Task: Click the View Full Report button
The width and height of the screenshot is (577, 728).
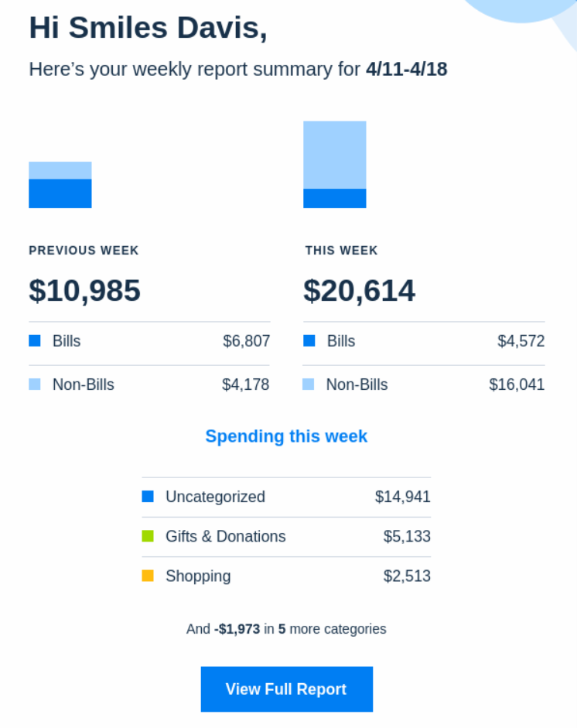Action: [x=286, y=689]
